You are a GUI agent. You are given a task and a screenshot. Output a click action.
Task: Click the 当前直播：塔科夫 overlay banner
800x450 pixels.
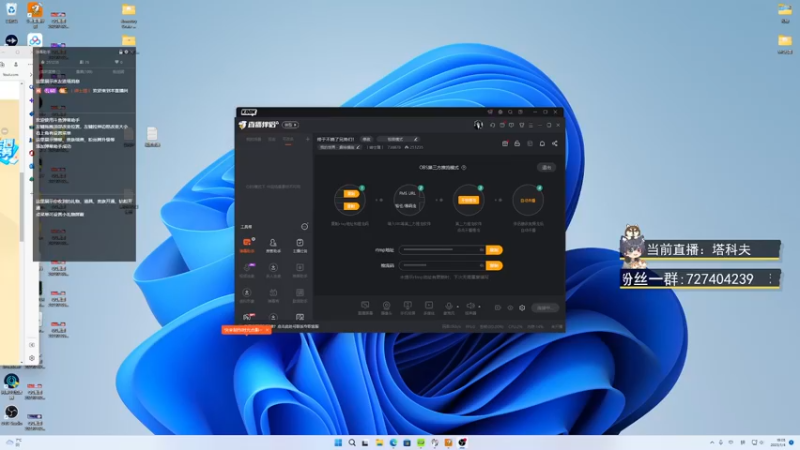[701, 249]
